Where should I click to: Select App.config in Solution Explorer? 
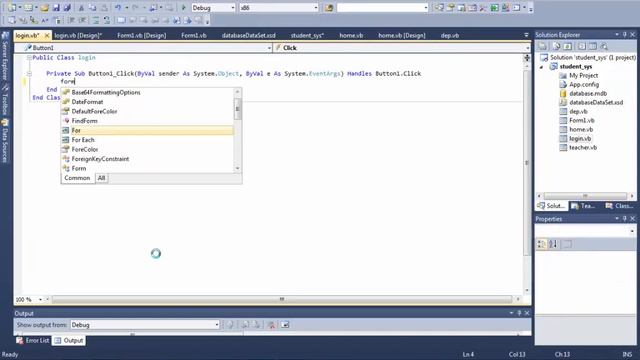pos(584,84)
